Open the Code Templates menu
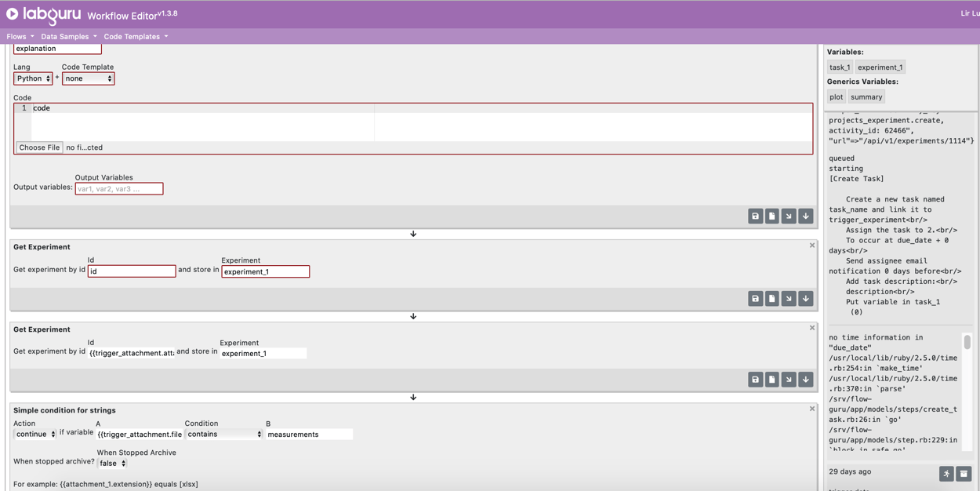Image resolution: width=980 pixels, height=491 pixels. coord(132,36)
